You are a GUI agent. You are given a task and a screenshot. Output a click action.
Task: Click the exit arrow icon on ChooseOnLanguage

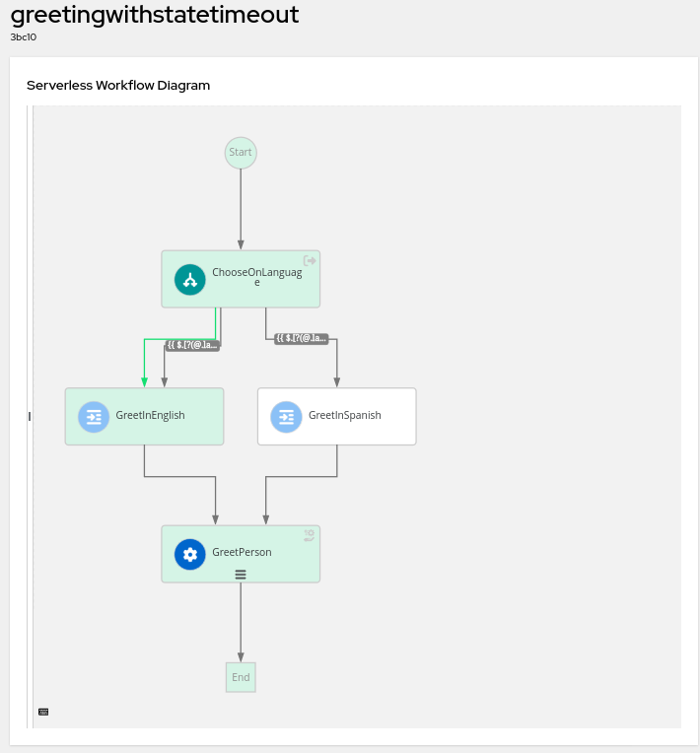pos(310,261)
